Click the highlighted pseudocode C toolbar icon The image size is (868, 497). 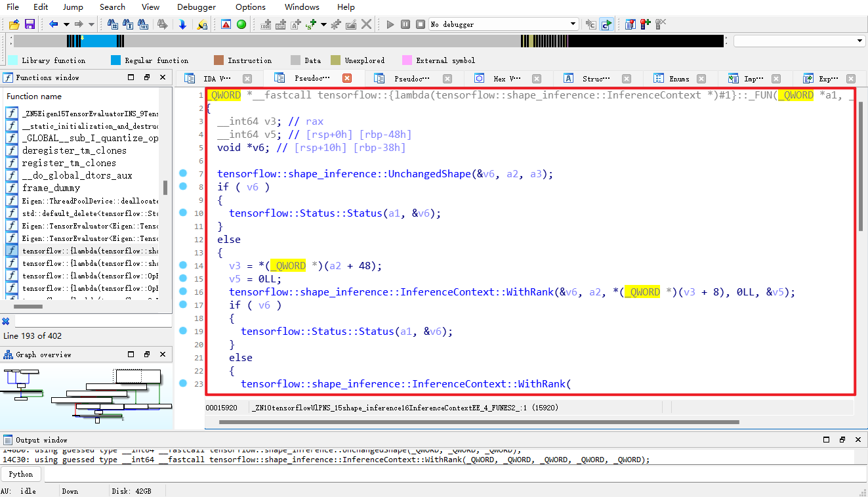coord(606,24)
